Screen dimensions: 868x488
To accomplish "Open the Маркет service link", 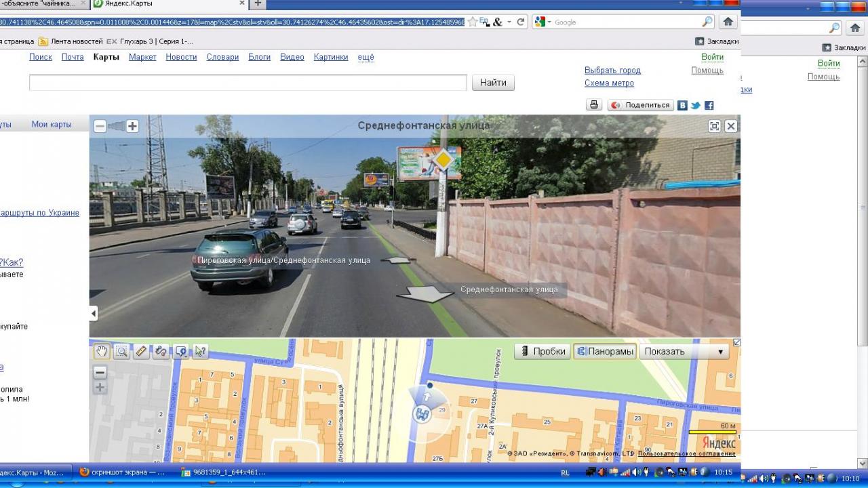I will [x=142, y=57].
